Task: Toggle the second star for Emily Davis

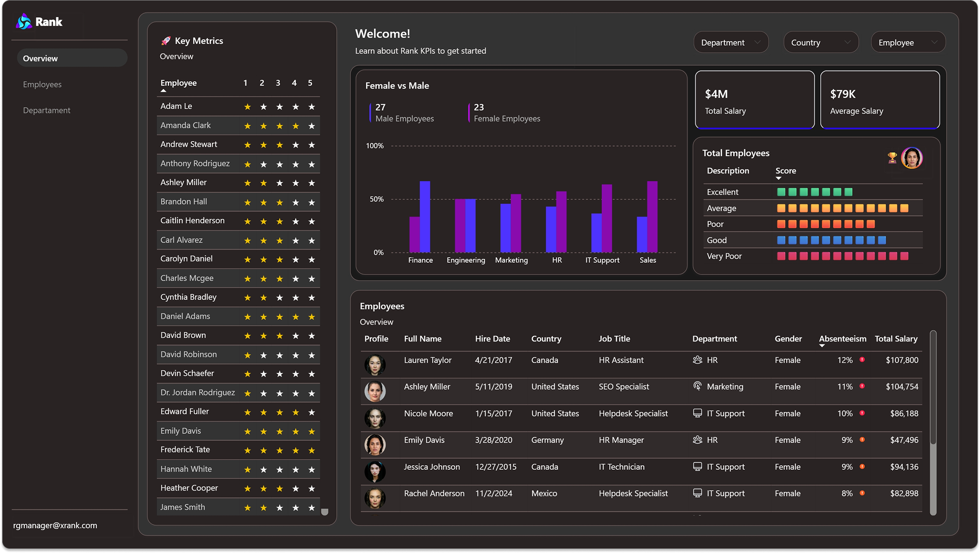Action: point(263,431)
